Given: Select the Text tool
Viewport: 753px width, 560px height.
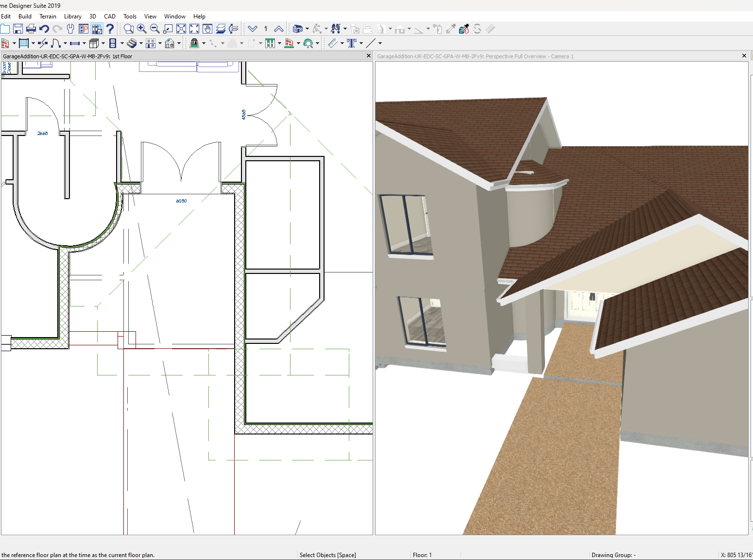Looking at the screenshot, I should (352, 44).
